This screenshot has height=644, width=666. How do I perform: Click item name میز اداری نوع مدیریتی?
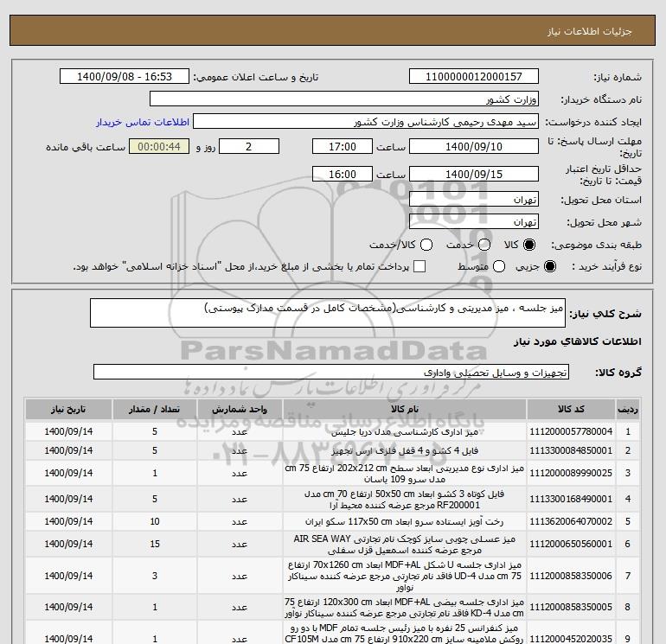coord(405,474)
